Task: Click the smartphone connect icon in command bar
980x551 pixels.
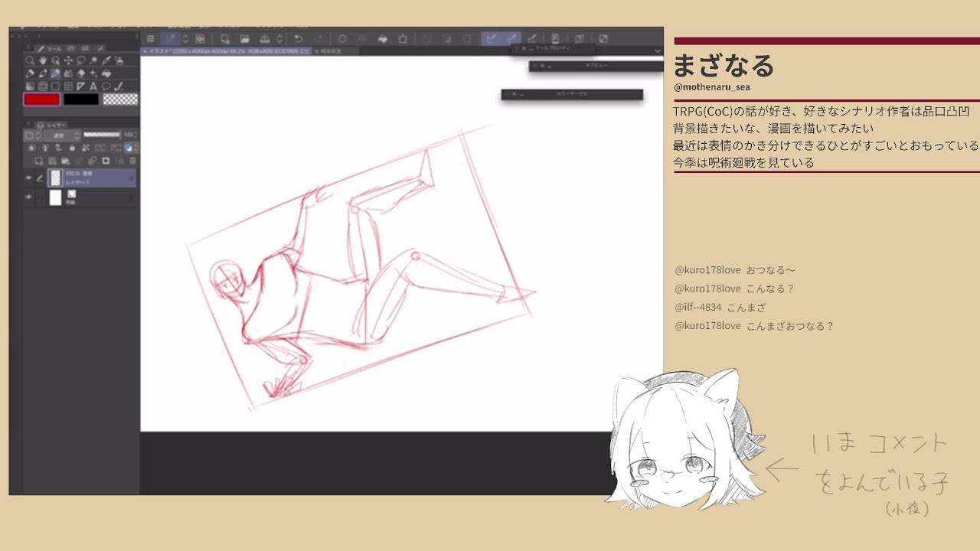Action: pos(555,38)
